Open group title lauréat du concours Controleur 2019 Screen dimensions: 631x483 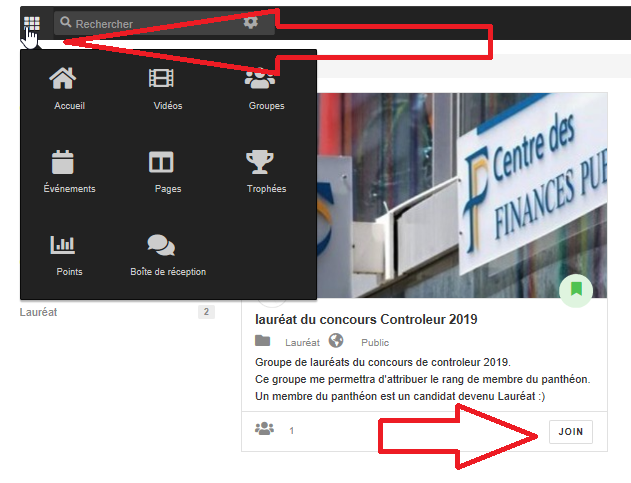click(366, 320)
